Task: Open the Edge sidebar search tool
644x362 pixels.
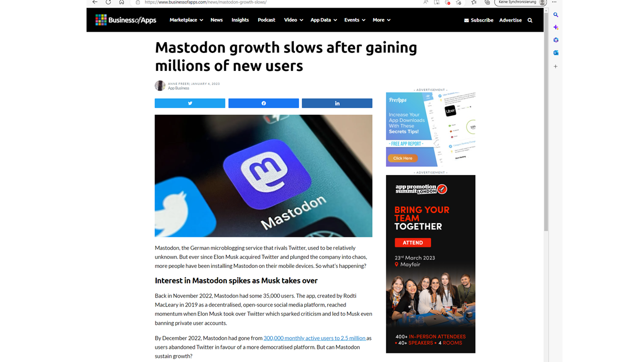Action: (556, 15)
